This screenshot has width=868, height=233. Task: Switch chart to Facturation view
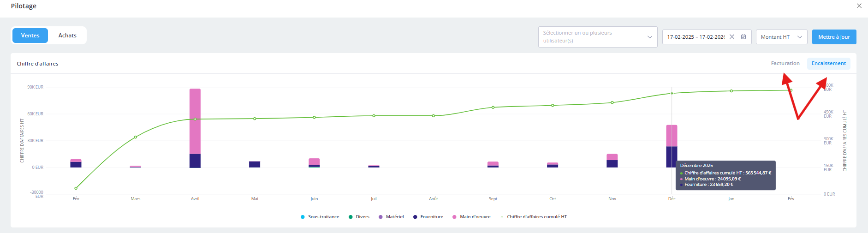click(785, 64)
